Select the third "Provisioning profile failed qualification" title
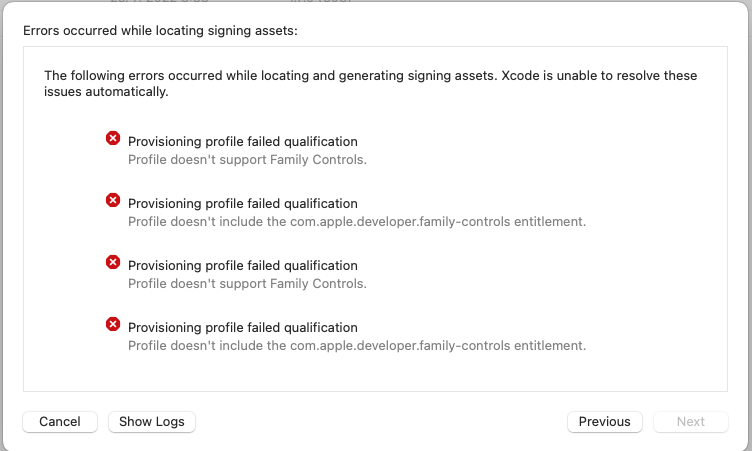 243,266
